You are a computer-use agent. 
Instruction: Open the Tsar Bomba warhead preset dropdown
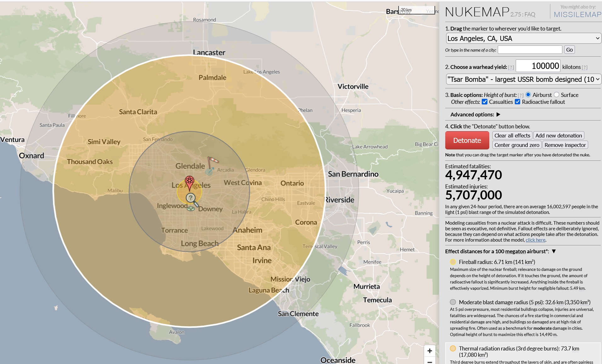tap(524, 79)
